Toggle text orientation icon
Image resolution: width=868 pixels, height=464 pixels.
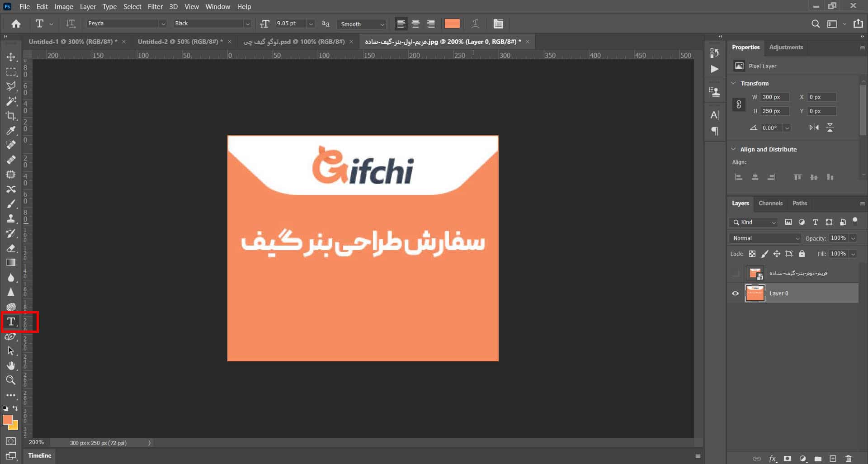71,24
